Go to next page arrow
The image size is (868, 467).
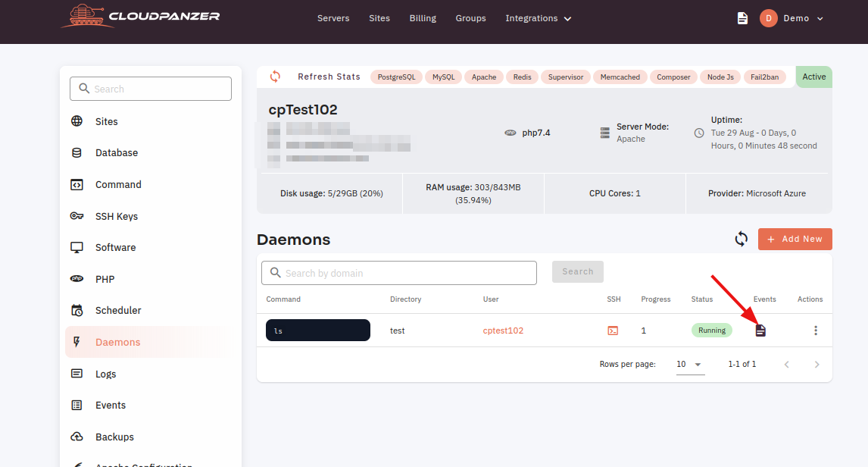[x=816, y=365]
